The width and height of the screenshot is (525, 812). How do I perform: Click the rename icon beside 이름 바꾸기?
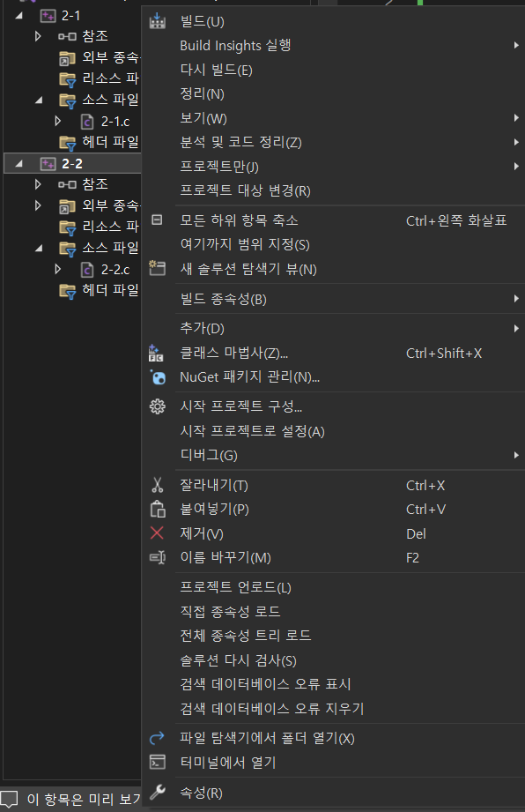pos(158,557)
